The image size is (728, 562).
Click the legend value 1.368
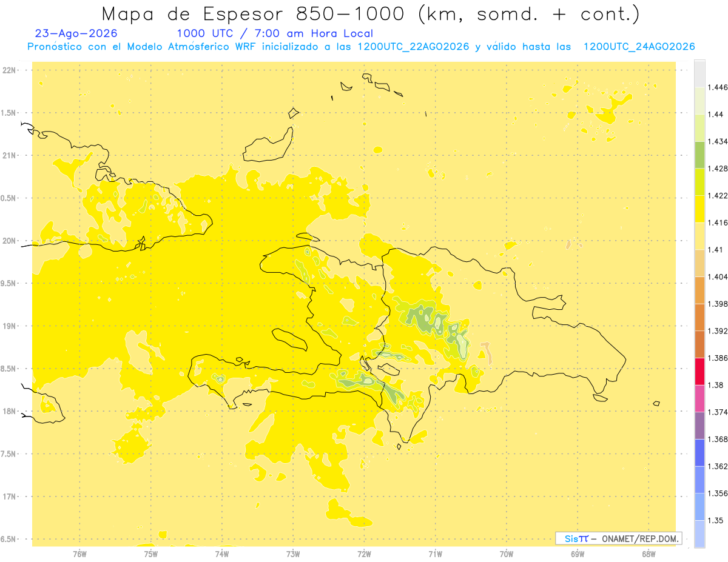tap(718, 439)
